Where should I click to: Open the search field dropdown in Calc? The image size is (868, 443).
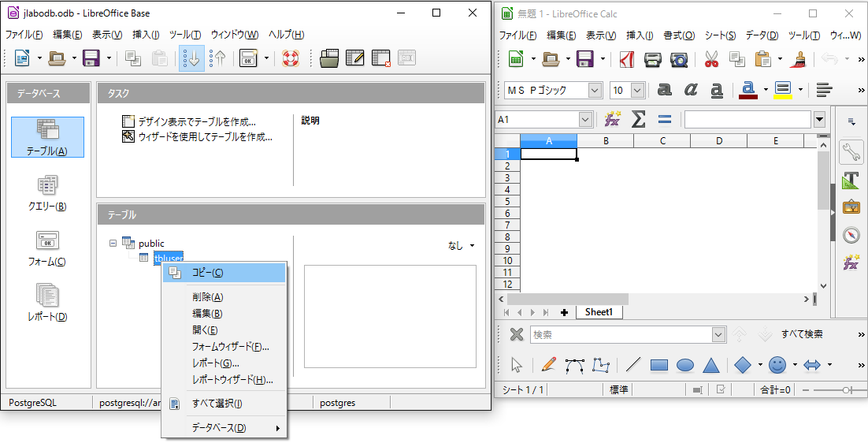coord(718,334)
